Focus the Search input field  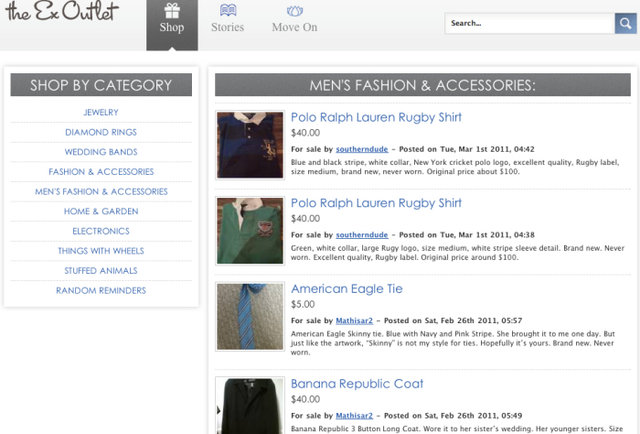coord(530,23)
